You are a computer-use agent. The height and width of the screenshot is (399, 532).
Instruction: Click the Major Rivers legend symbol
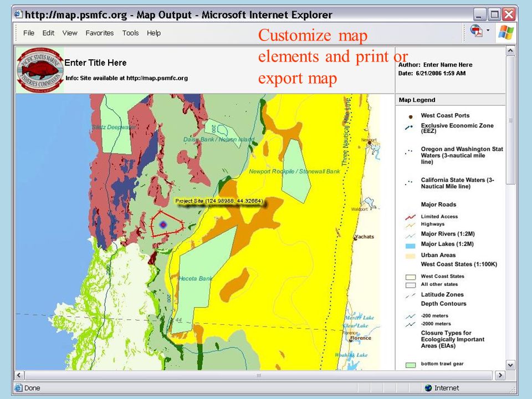(x=411, y=236)
